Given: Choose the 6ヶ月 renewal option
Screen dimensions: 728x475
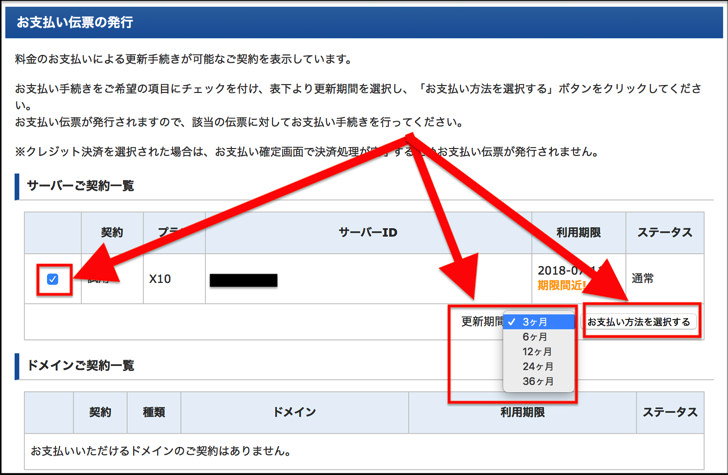Looking at the screenshot, I should (x=539, y=337).
